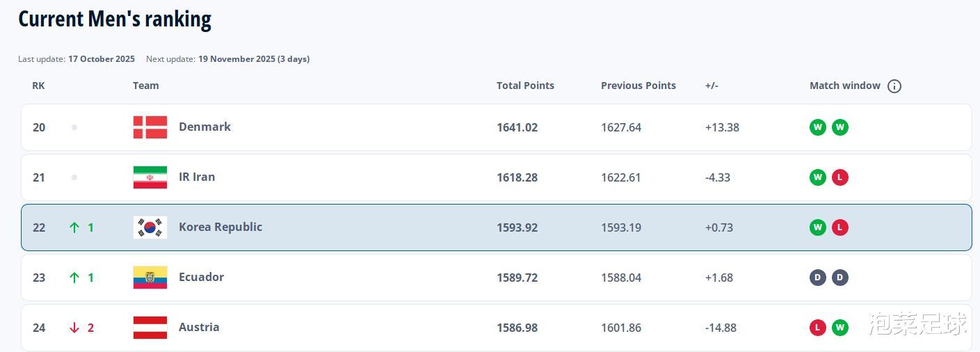Select the Austria ranking row's total points
This screenshot has height=352, width=980.
(x=517, y=328)
